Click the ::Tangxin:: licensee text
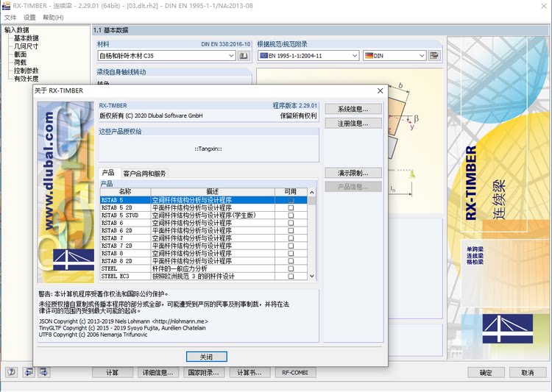 (208, 149)
